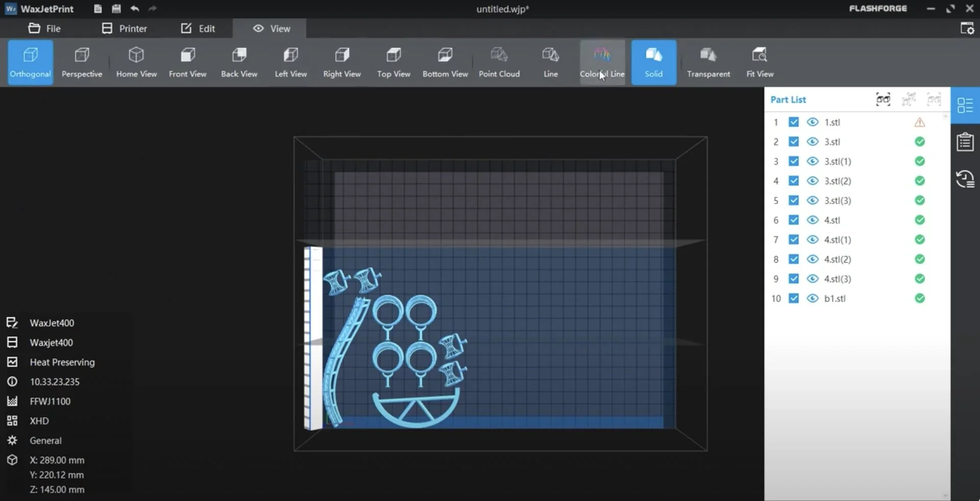Viewport: 980px width, 501px height.
Task: Click the warning icon on 1.stl
Action: point(920,122)
